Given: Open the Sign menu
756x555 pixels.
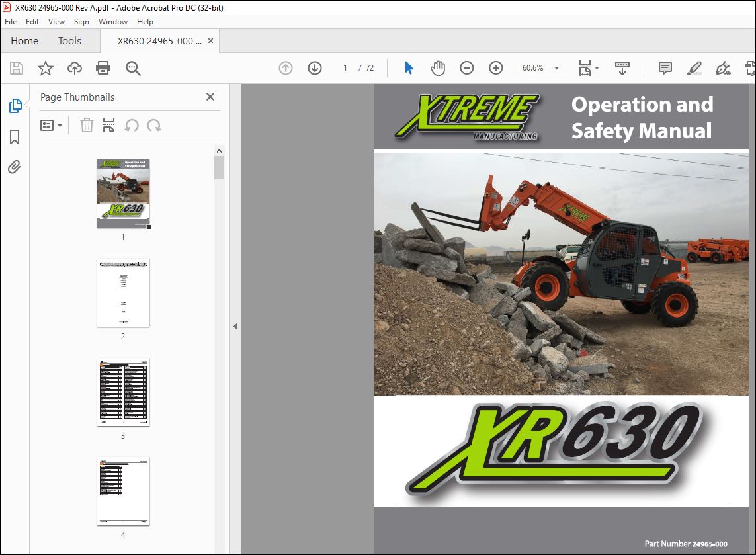Looking at the screenshot, I should (81, 22).
